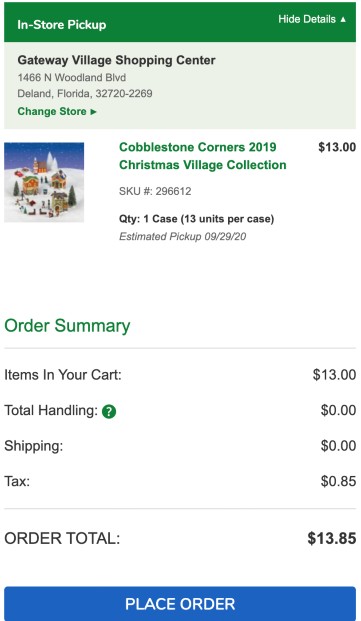Click the Items In Your Cart label
361x621 pixels.
(63, 375)
